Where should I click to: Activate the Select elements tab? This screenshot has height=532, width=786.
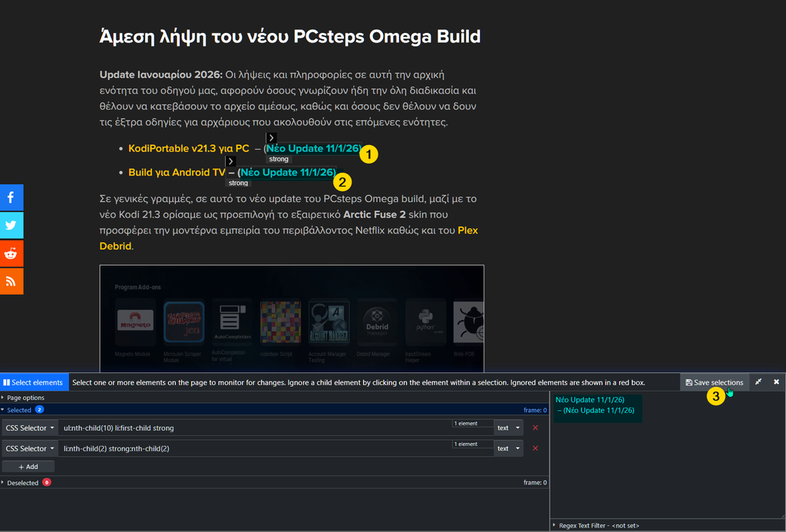point(34,382)
